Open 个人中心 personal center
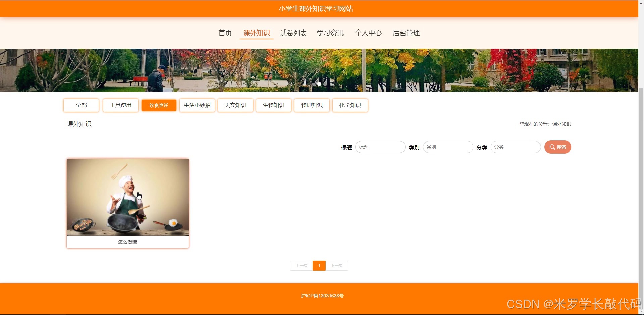644x315 pixels. point(368,33)
